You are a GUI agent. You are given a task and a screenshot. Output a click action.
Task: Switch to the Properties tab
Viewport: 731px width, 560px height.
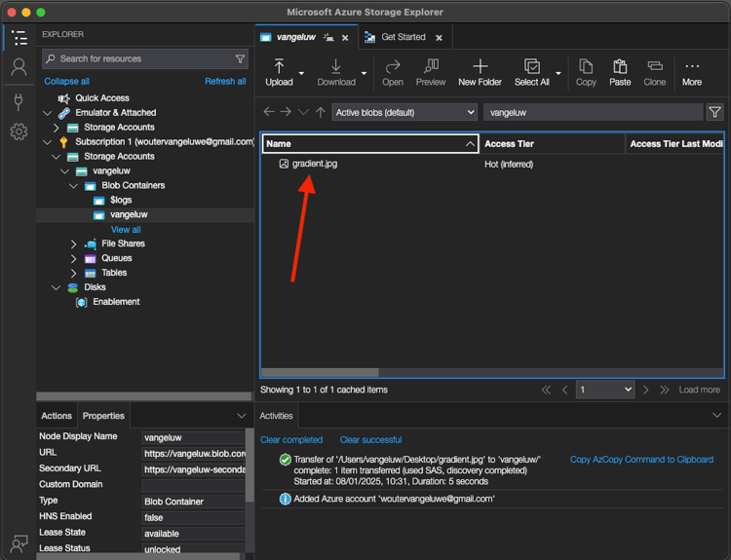pyautogui.click(x=103, y=416)
